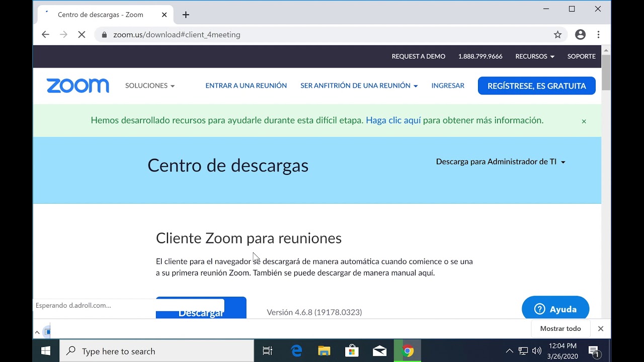Screen dimensions: 644x362
Task: Open the network status icon
Action: (523, 351)
